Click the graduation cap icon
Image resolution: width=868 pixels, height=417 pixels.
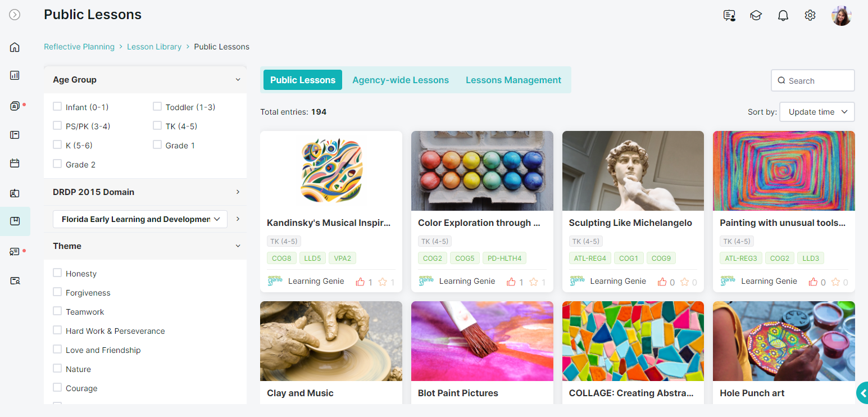756,16
